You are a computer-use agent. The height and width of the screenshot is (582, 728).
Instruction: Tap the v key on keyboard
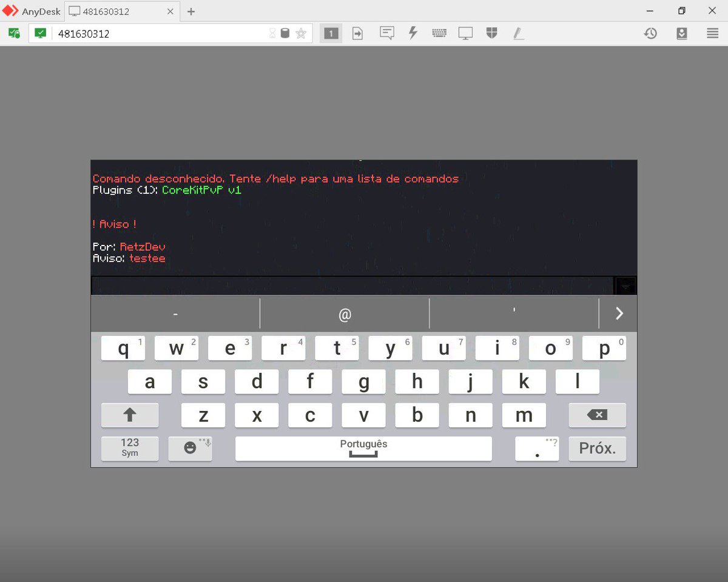coord(363,415)
